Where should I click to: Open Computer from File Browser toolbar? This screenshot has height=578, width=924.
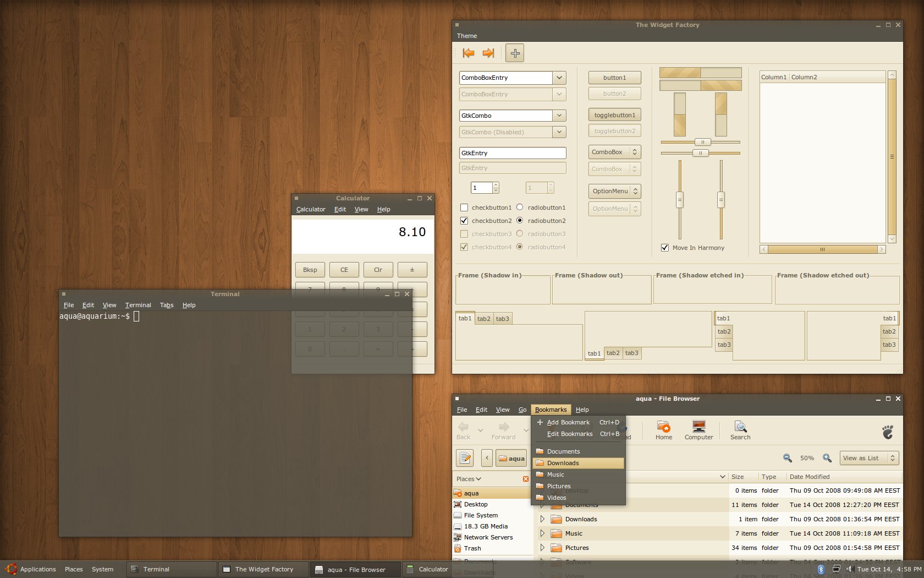(698, 430)
